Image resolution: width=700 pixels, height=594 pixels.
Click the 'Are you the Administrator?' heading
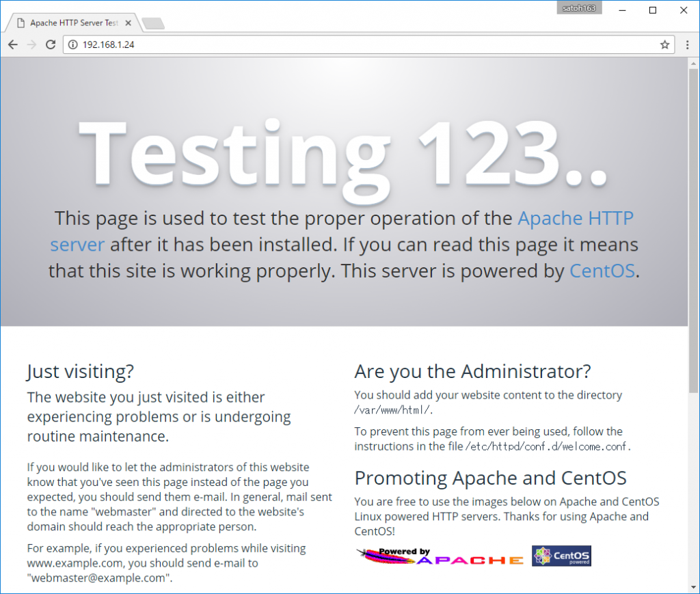[472, 371]
